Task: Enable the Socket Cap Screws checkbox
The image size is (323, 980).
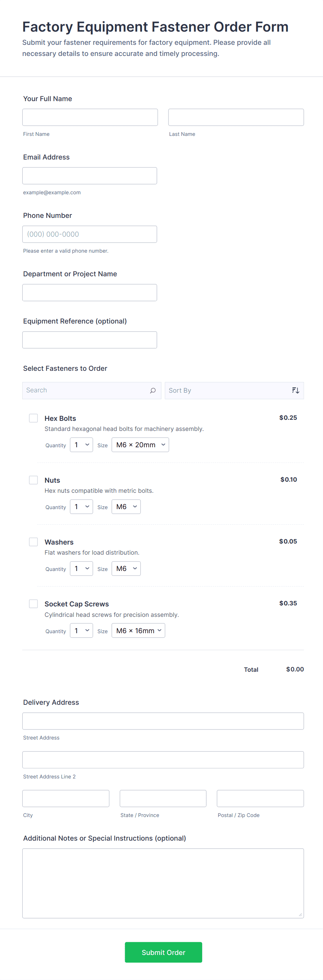Action: pyautogui.click(x=33, y=604)
